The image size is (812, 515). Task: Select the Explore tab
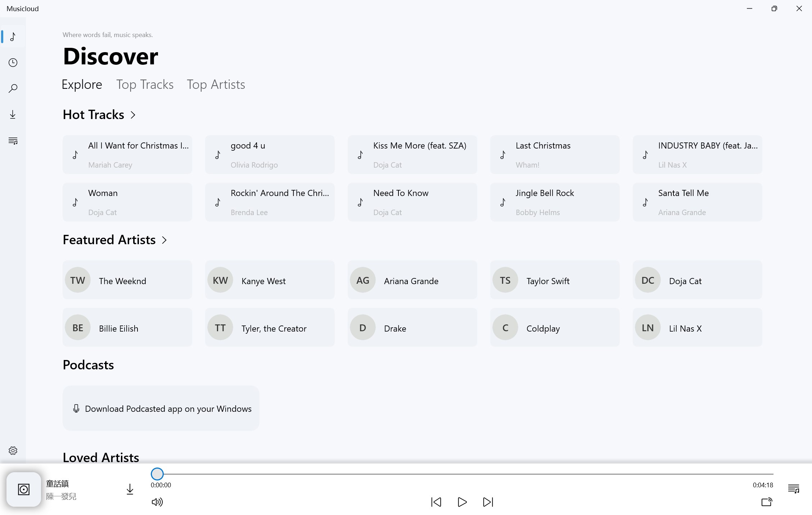82,84
